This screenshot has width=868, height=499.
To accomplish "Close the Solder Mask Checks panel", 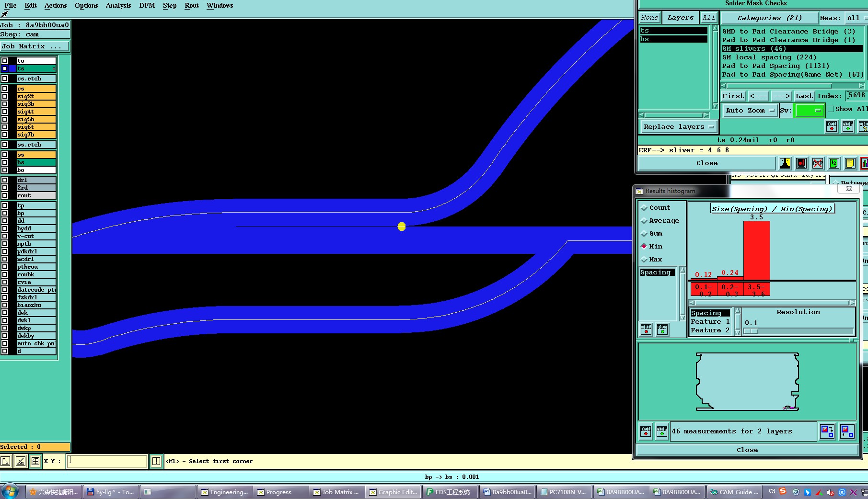I will pos(706,163).
